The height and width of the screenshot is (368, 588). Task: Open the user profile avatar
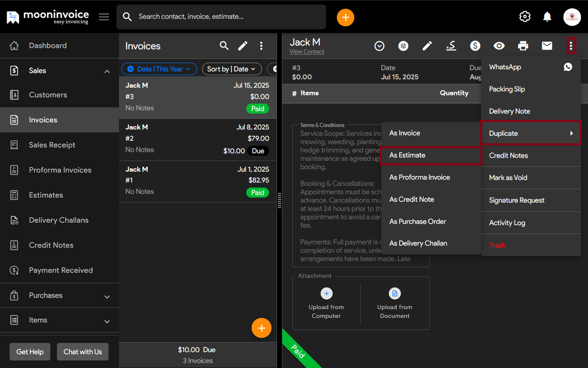[572, 17]
